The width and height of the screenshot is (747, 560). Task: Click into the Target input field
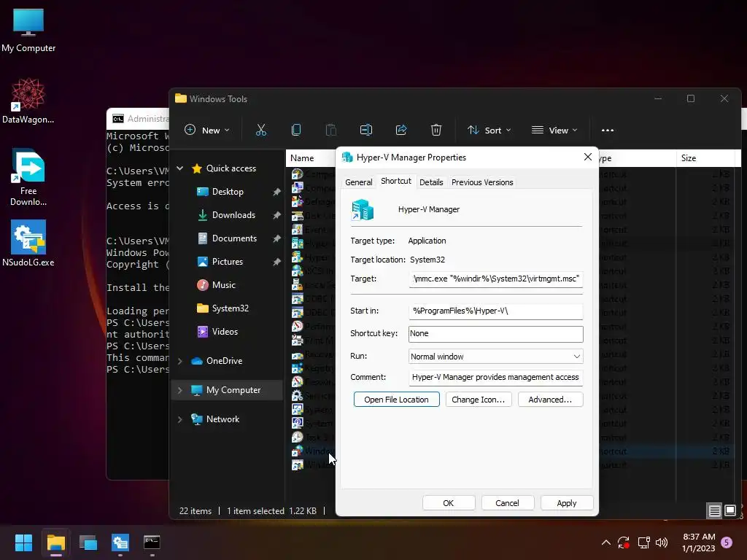point(495,279)
